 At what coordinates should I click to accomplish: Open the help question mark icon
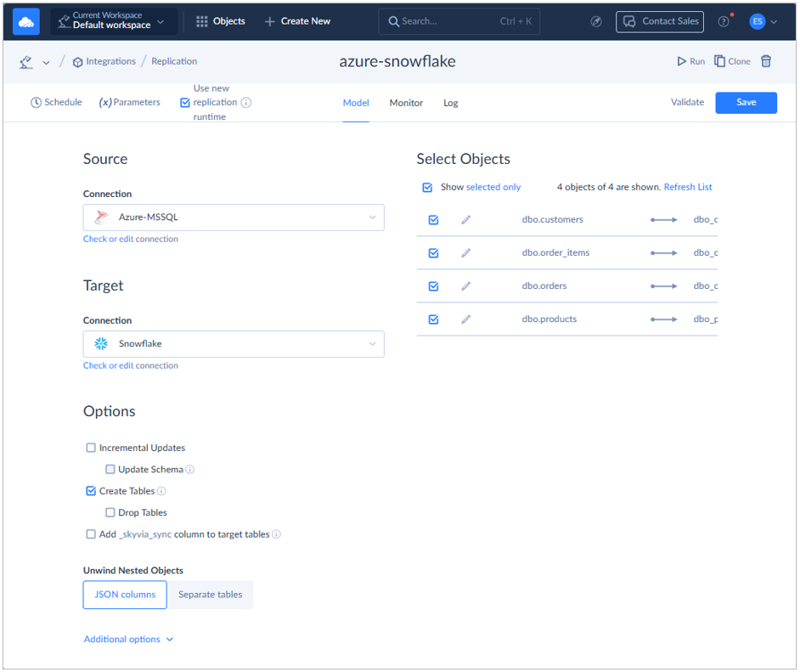coord(724,21)
